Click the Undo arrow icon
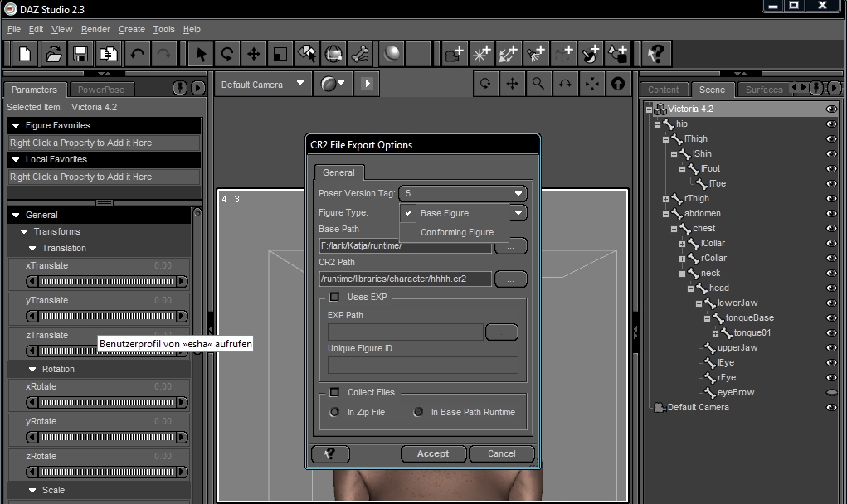This screenshot has height=504, width=847. coord(137,54)
